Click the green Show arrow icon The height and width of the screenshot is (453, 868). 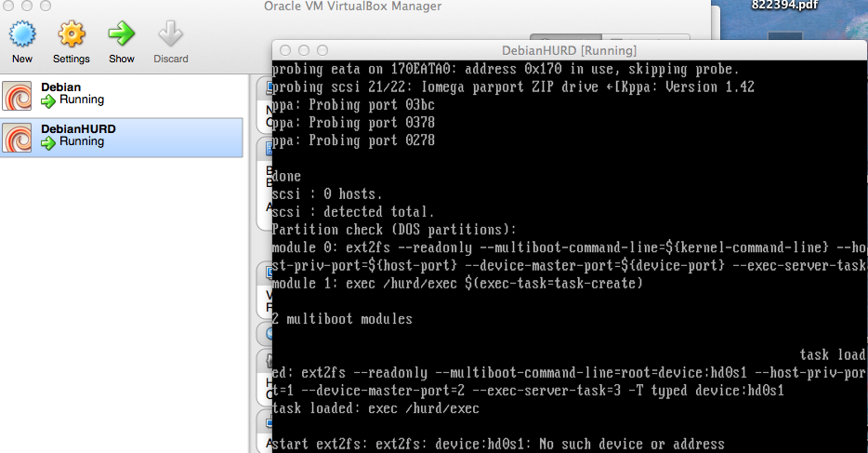click(121, 33)
